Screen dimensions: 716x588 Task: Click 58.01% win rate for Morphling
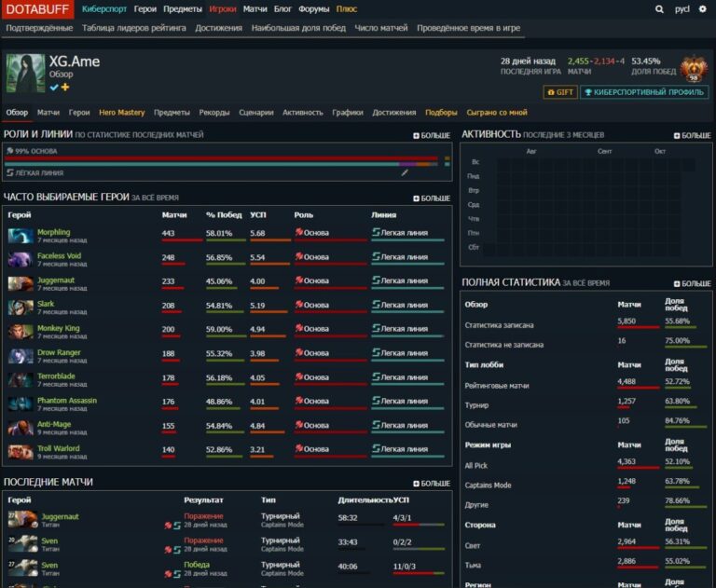(x=219, y=233)
